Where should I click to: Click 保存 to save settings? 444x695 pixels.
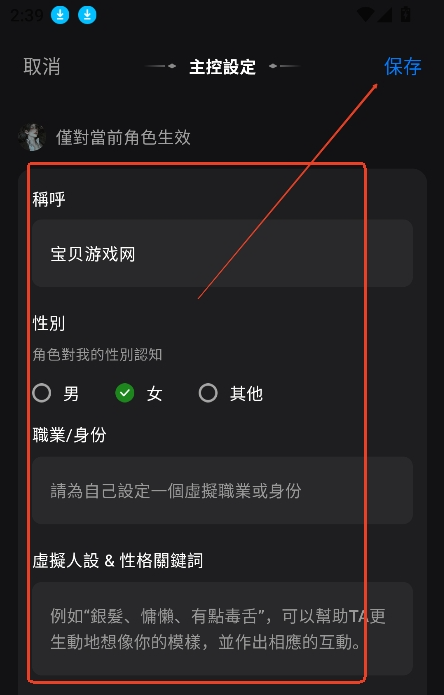pyautogui.click(x=402, y=66)
